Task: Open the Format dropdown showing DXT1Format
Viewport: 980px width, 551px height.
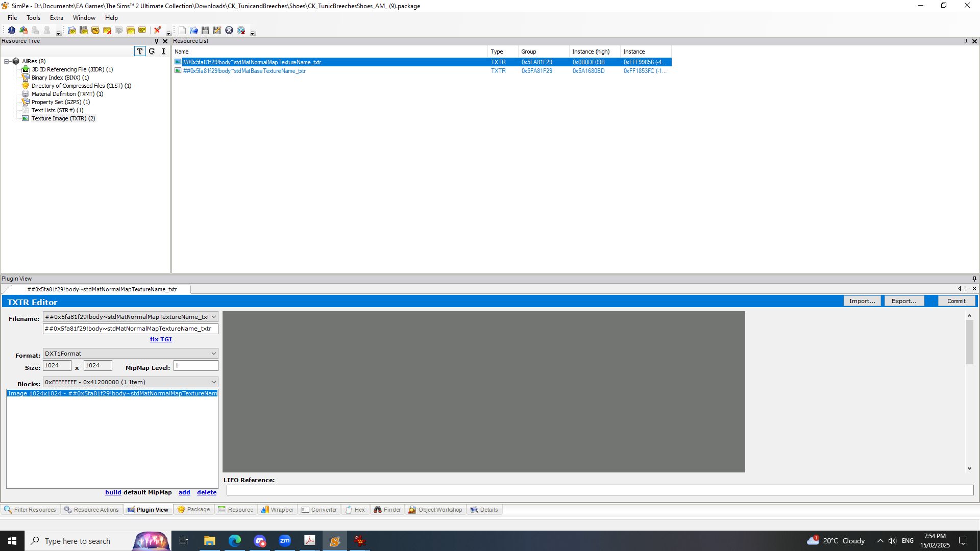Action: [214, 353]
